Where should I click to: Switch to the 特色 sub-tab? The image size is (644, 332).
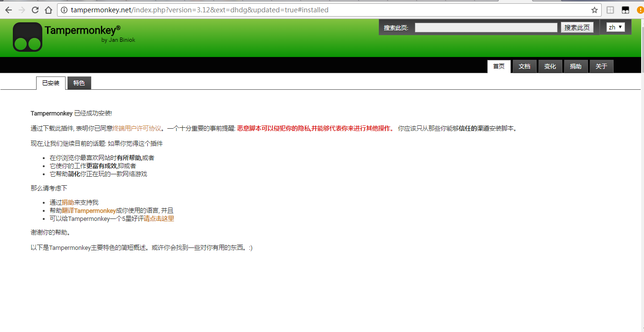[x=79, y=83]
